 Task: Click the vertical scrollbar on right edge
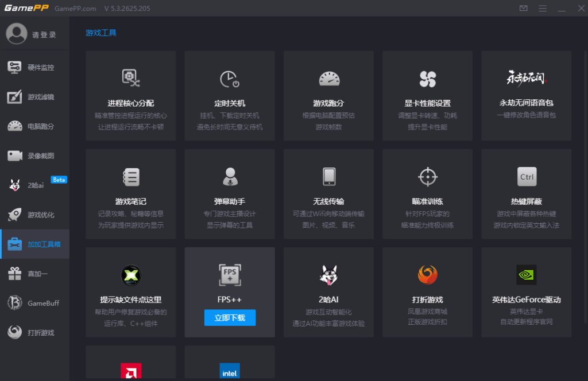(585, 187)
